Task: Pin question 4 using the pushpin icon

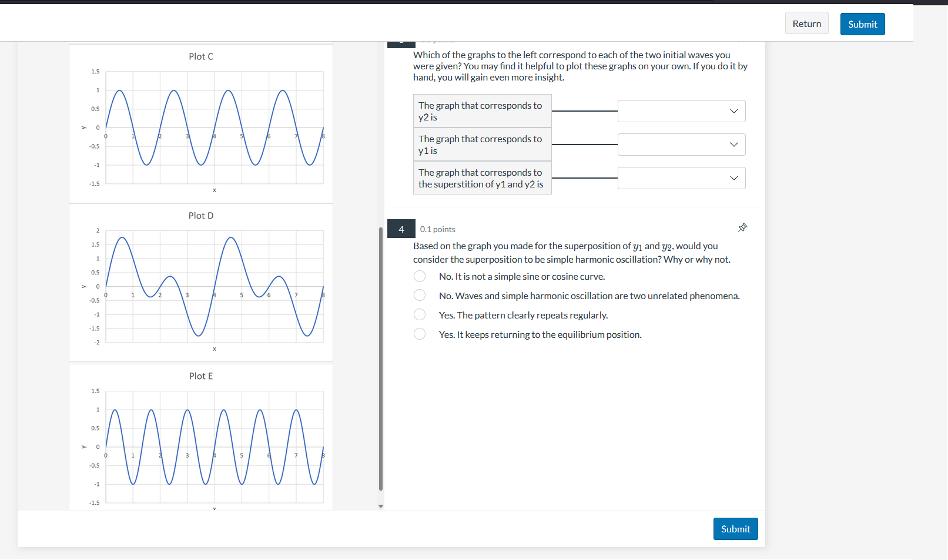Action: tap(742, 227)
